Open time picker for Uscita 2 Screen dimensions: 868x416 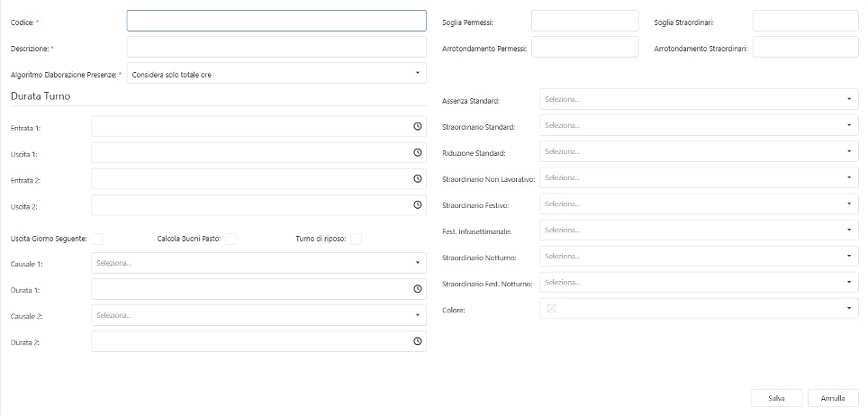tap(417, 205)
